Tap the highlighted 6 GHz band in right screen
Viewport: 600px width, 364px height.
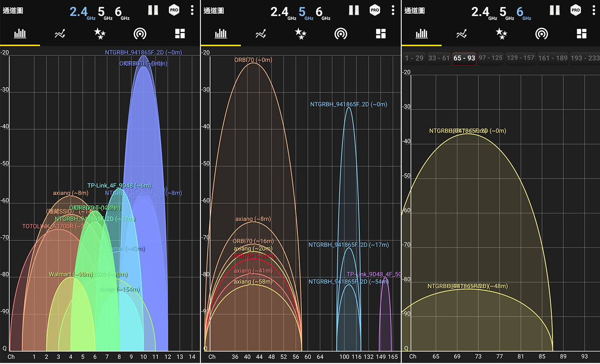(523, 12)
